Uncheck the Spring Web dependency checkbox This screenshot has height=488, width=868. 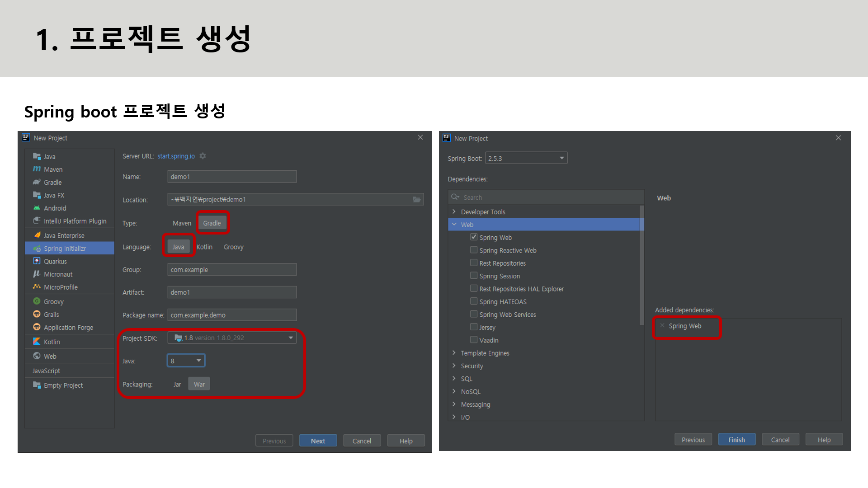click(474, 237)
